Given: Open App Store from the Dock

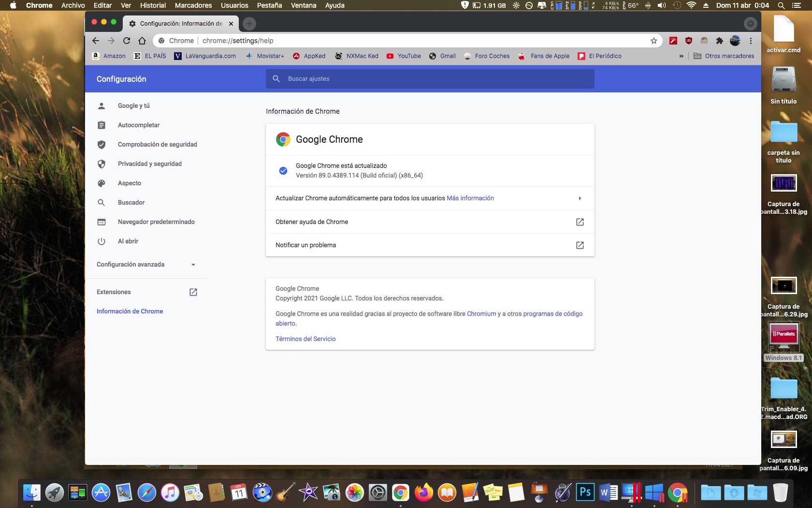Looking at the screenshot, I should [x=101, y=493].
